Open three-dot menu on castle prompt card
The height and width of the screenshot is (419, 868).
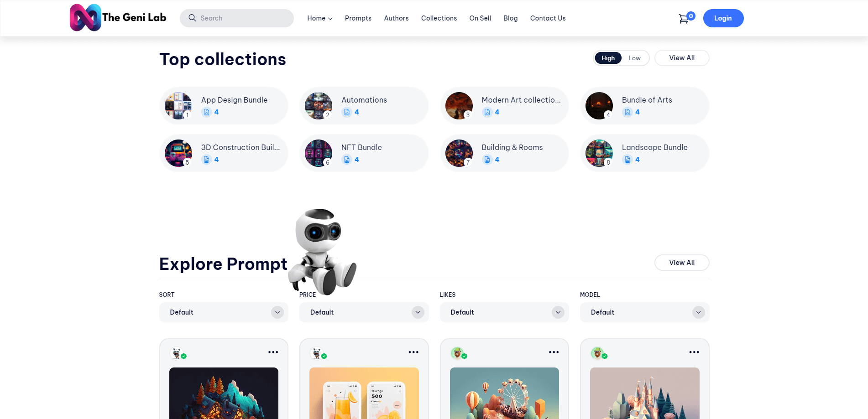(694, 352)
